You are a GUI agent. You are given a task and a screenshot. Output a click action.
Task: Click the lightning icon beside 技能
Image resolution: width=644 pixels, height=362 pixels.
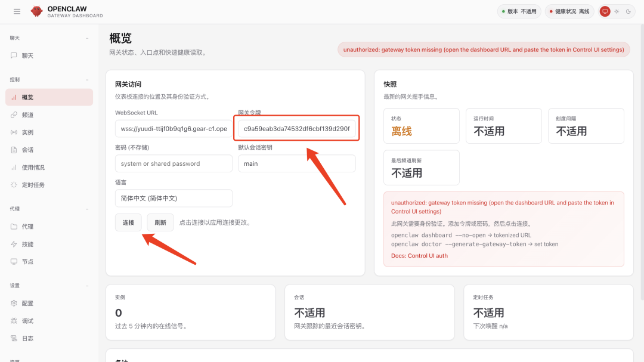(14, 244)
